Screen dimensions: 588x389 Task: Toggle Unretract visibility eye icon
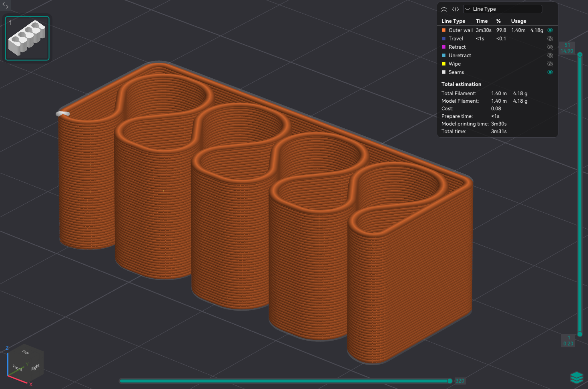tap(550, 56)
